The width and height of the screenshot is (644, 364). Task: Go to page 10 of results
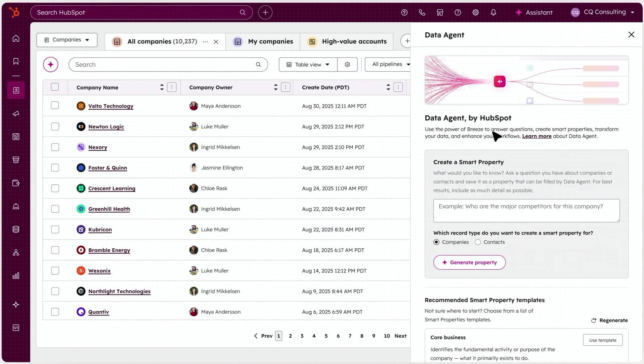point(387,336)
